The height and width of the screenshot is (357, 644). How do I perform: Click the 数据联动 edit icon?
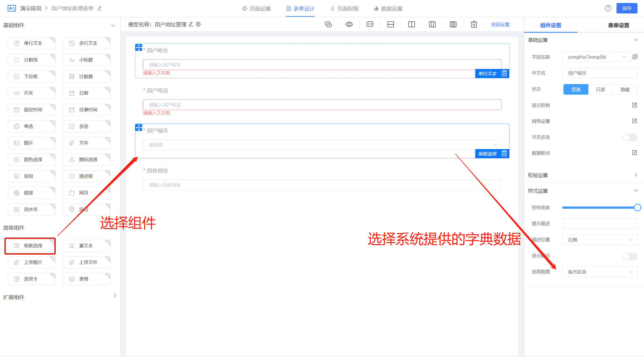tap(634, 153)
